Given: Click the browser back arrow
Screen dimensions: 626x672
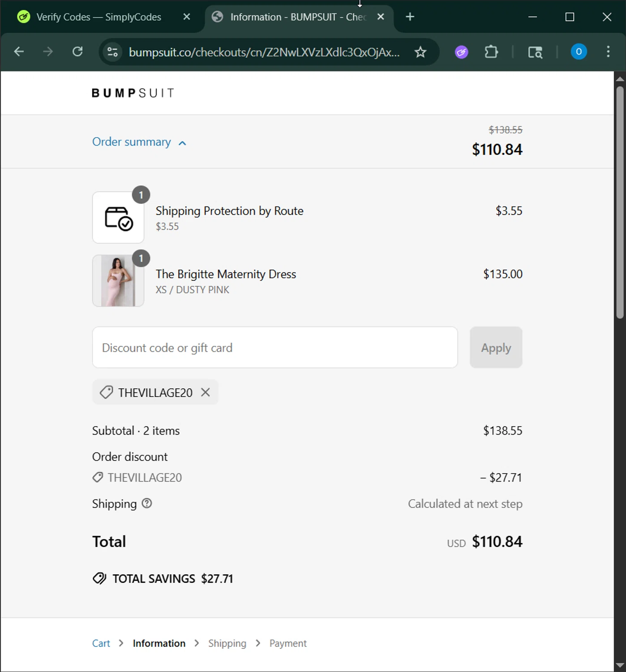Looking at the screenshot, I should click(x=19, y=52).
